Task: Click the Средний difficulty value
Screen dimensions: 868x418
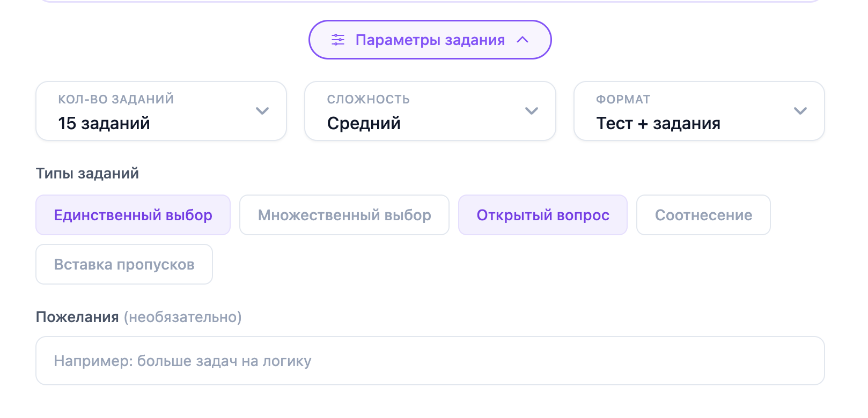Action: (x=364, y=123)
